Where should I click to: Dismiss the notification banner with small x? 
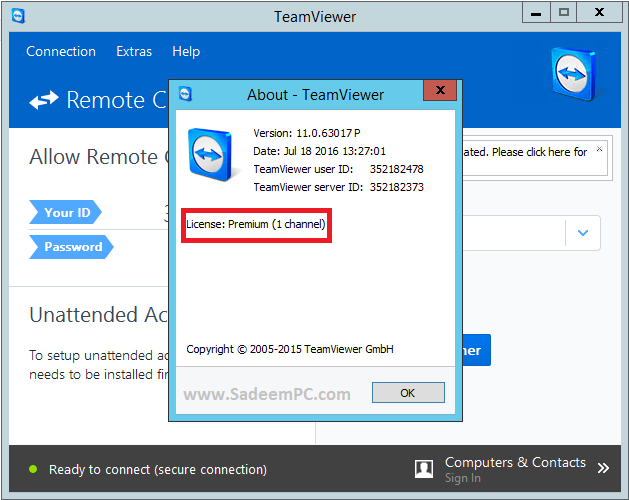pyautogui.click(x=599, y=149)
